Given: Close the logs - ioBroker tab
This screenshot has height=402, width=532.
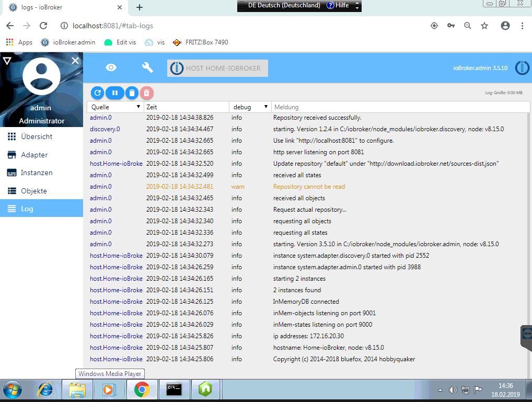Looking at the screenshot, I should click(120, 7).
